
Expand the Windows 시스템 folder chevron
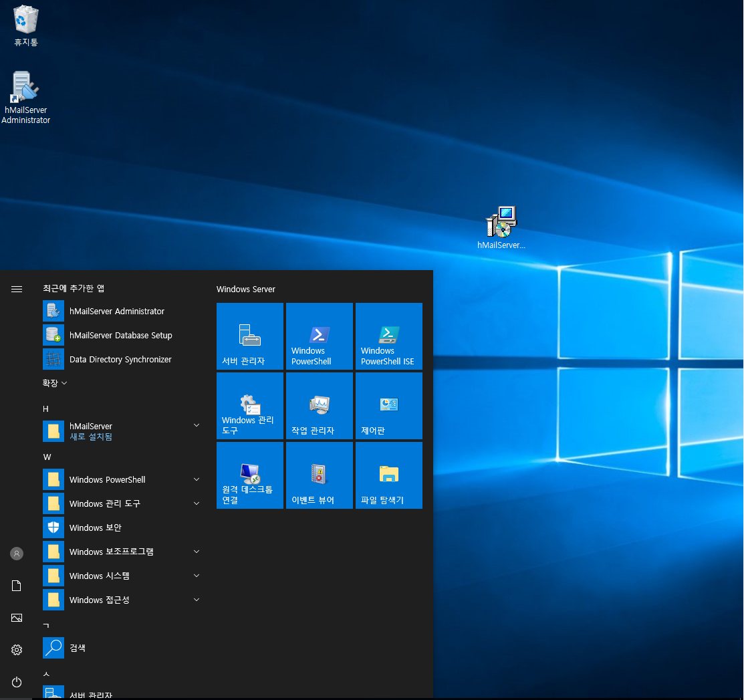[197, 576]
